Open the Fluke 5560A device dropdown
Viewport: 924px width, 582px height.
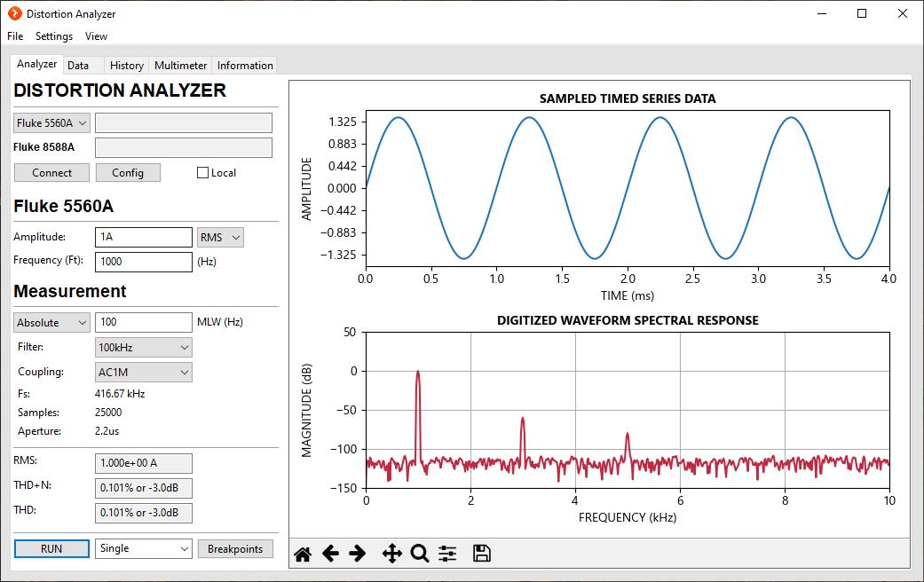(x=51, y=123)
